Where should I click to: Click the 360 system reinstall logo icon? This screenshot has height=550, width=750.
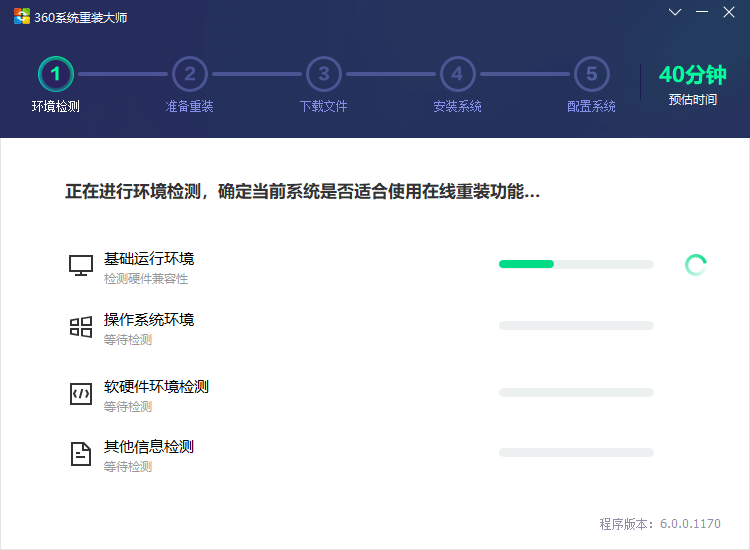22,17
